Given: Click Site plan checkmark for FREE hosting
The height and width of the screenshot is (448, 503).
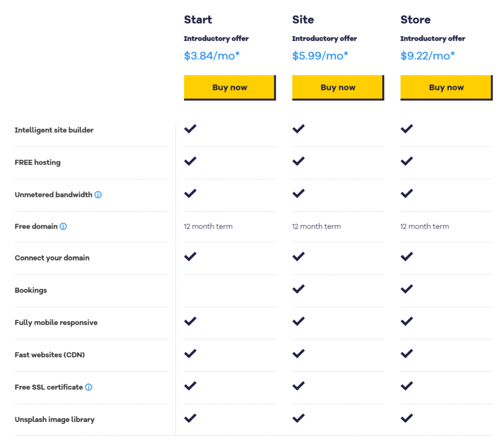Looking at the screenshot, I should click(298, 161).
